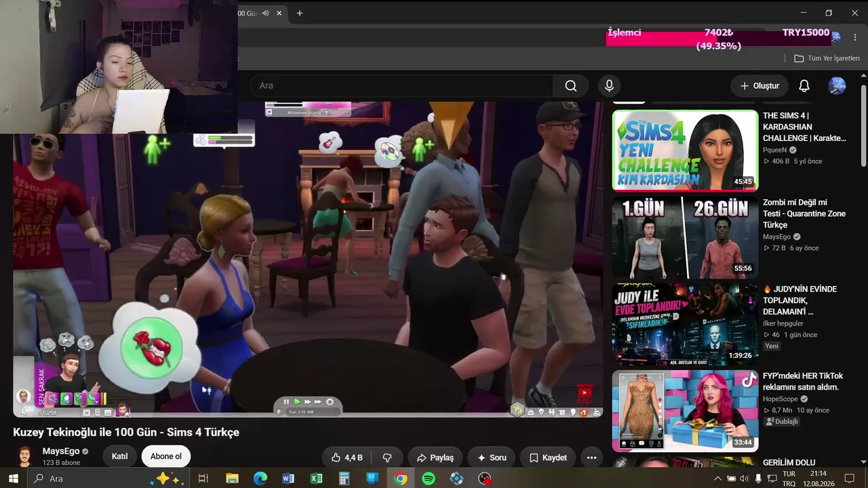Pause the Sims game via in-video pause icon
The image size is (868, 488).
pyautogui.click(x=286, y=402)
